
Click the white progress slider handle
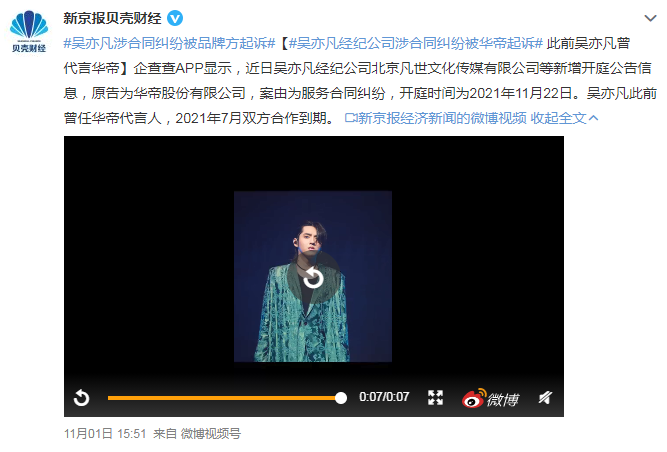tap(341, 398)
